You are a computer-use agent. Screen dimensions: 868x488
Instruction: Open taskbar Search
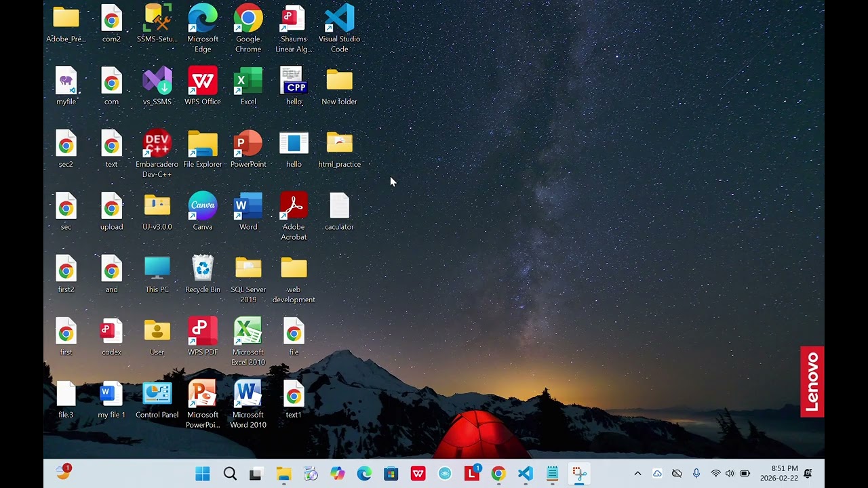[x=230, y=474]
